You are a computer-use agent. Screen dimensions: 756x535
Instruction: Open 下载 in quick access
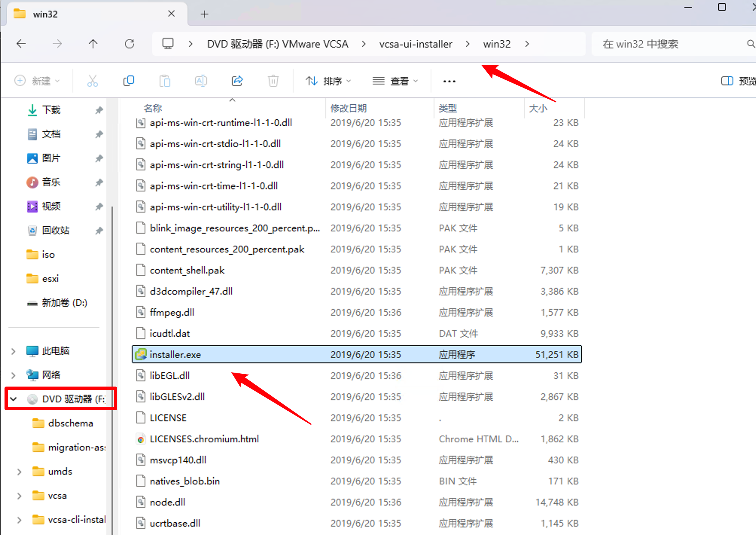51,110
